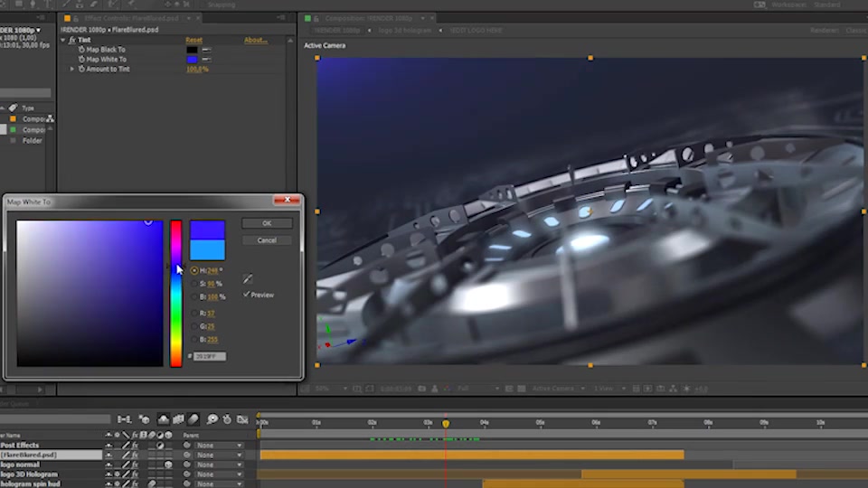Open parent dropdown for Post Effects layer
Image resolution: width=868 pixels, height=488 pixels.
(221, 446)
